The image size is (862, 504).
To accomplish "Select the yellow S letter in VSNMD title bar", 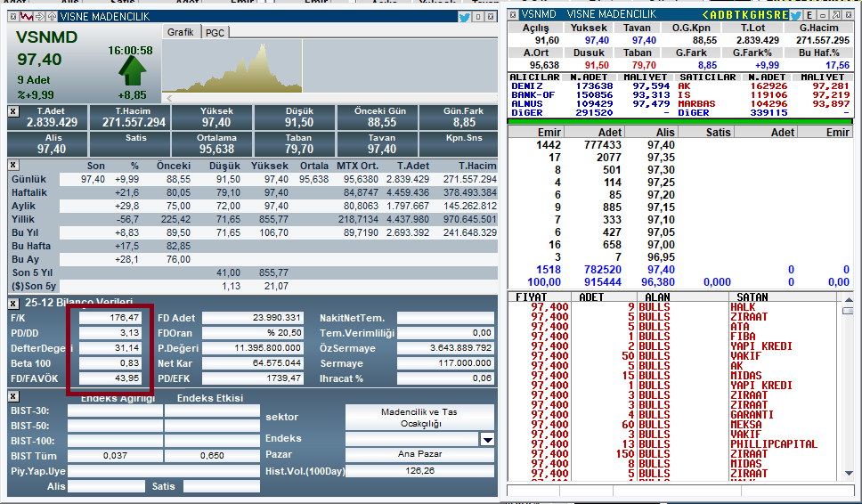I will [769, 15].
